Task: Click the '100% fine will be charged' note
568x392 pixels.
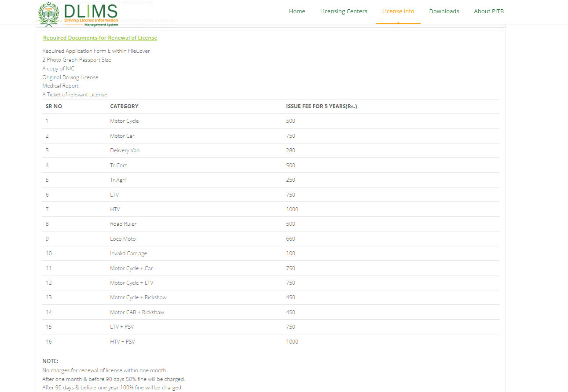Action: pyautogui.click(x=112, y=388)
